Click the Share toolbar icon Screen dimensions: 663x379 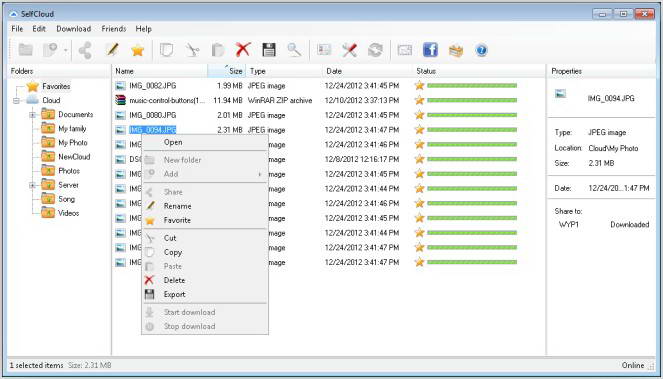(x=85, y=50)
